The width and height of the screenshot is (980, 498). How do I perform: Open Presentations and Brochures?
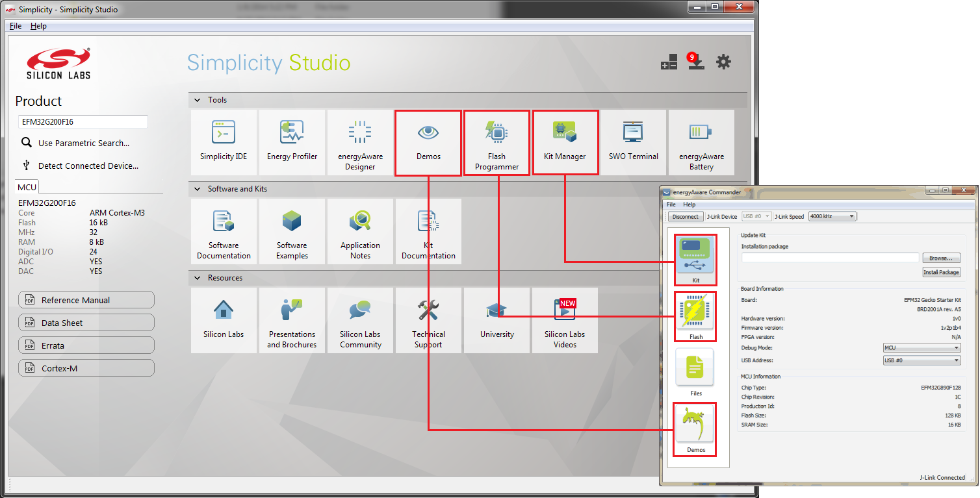292,320
